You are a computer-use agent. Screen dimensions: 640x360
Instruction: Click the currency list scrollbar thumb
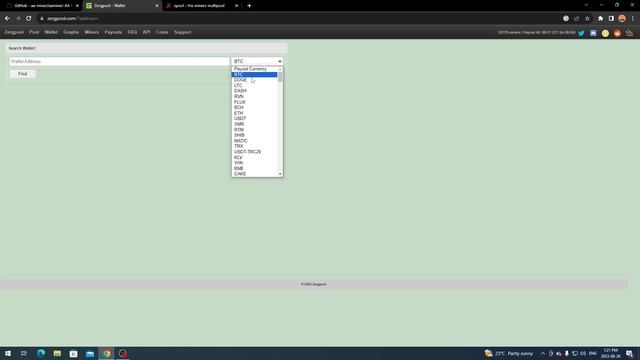tap(280, 77)
